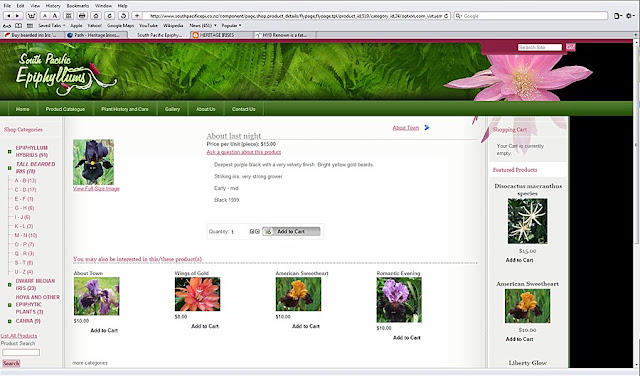Click List All Products link

coord(19,336)
